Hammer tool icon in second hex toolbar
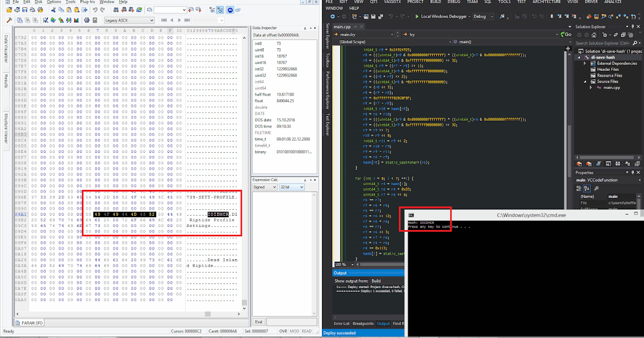 pyautogui.click(x=9, y=20)
